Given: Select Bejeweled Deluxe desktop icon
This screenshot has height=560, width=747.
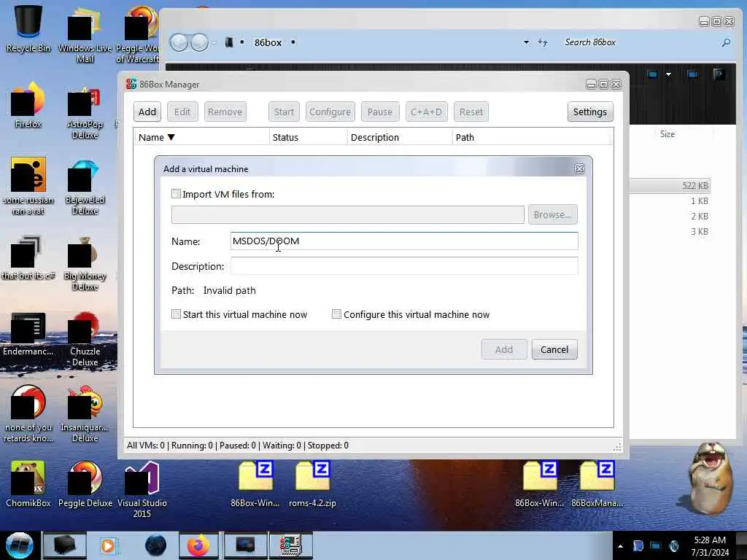Looking at the screenshot, I should tap(85, 188).
